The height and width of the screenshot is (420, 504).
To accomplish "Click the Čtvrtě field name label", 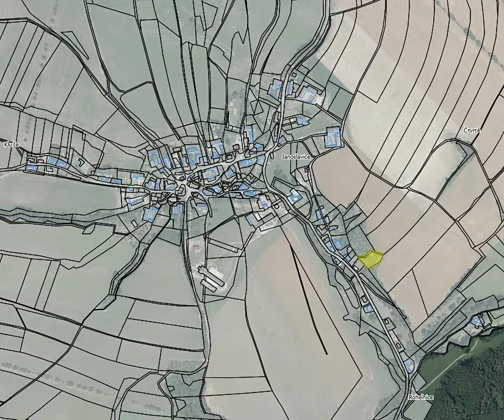I will 472,131.
